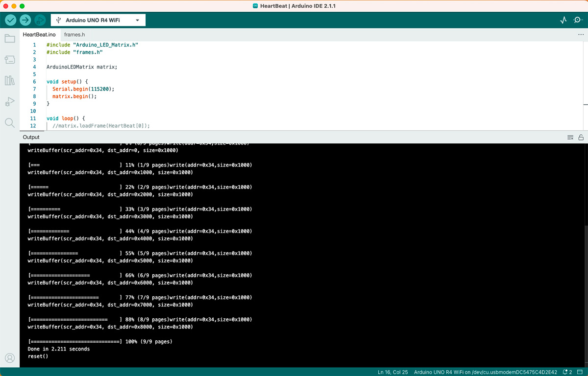This screenshot has width=588, height=376.
Task: Upload the sketch with the arrow button
Action: click(x=25, y=20)
